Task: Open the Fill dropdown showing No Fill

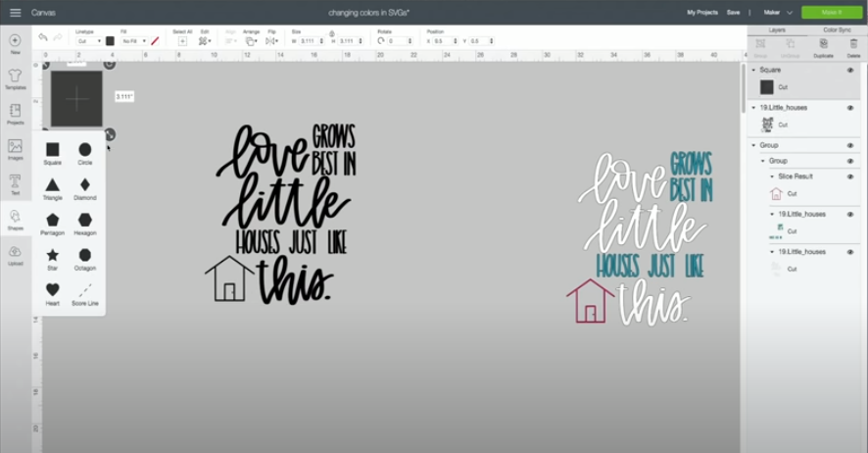Action: point(134,41)
